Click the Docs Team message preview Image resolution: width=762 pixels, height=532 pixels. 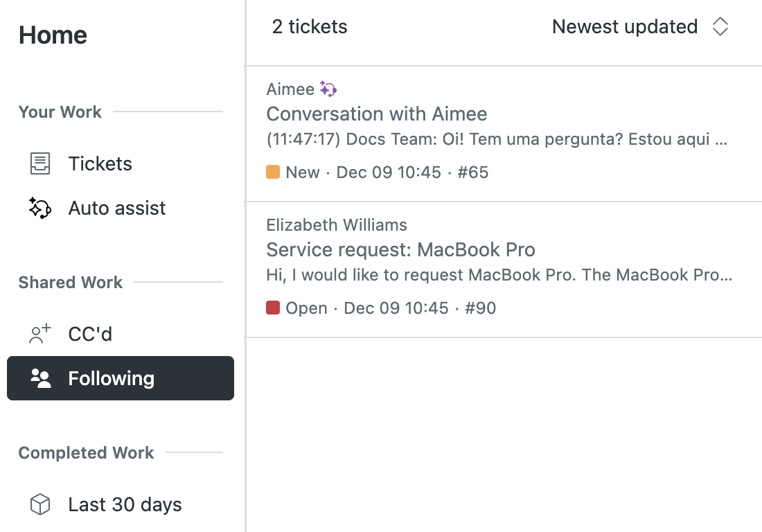496,139
